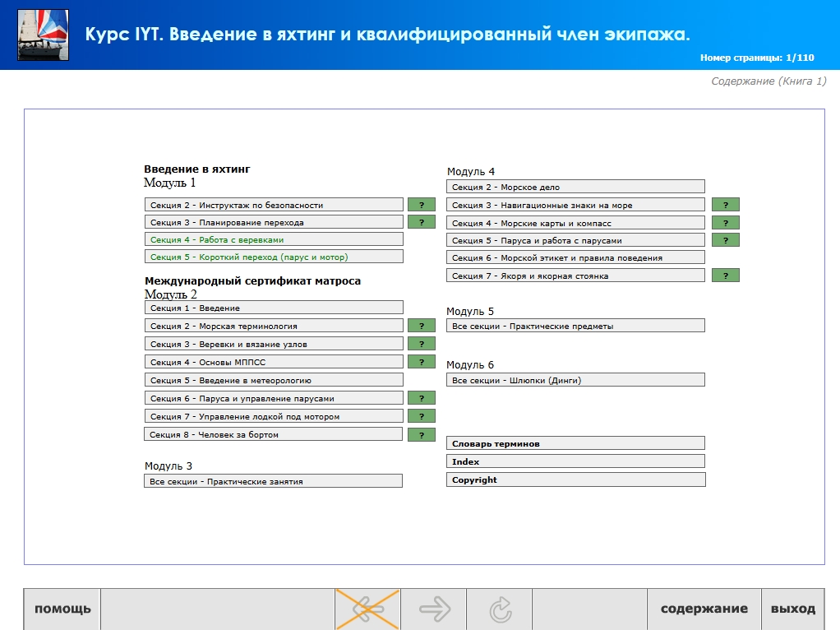Open quiz for Человек за бортом section

[x=422, y=434]
